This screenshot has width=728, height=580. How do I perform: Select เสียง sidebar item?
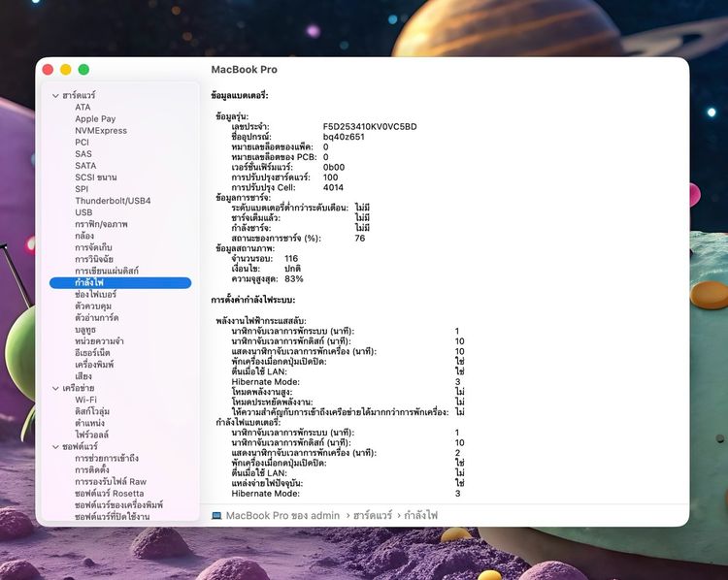tap(83, 376)
